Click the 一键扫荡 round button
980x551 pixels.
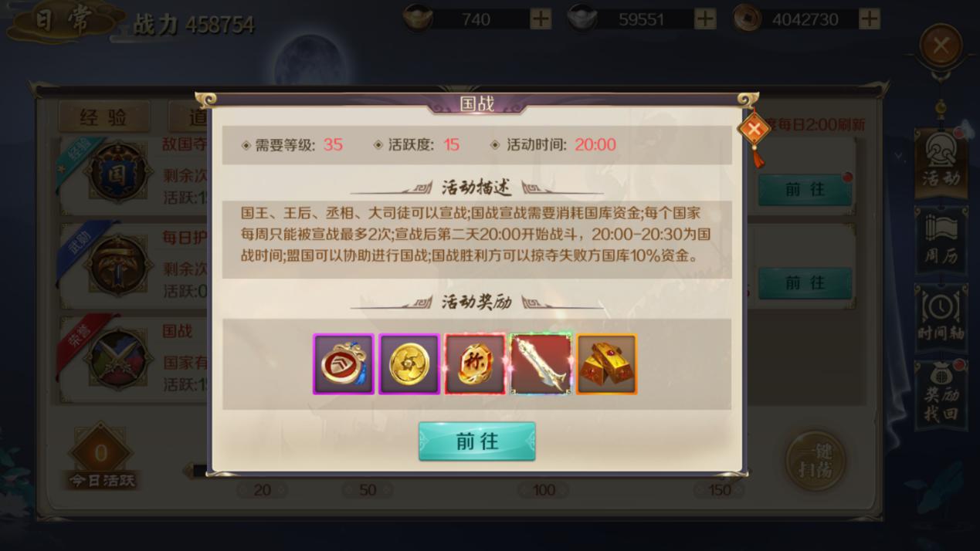point(815,460)
